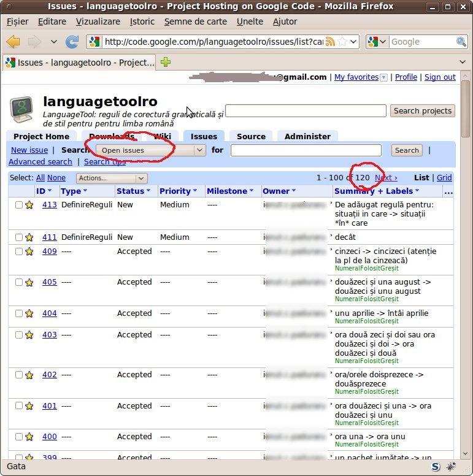Open the Actions... dropdown
The width and height of the screenshot is (473, 476).
pos(112,178)
